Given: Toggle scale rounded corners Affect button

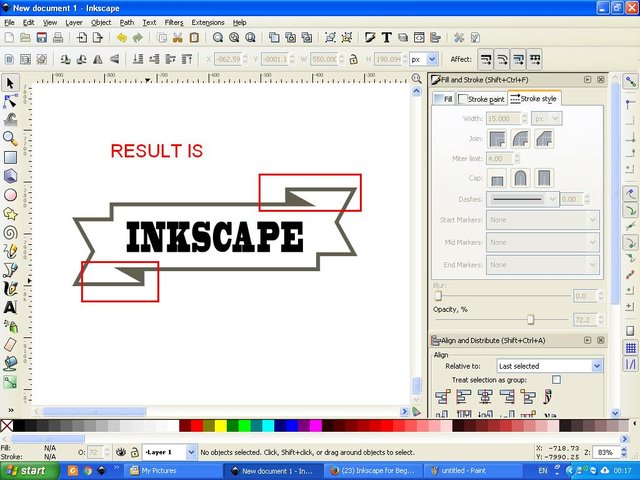Looking at the screenshot, I should click(502, 60).
